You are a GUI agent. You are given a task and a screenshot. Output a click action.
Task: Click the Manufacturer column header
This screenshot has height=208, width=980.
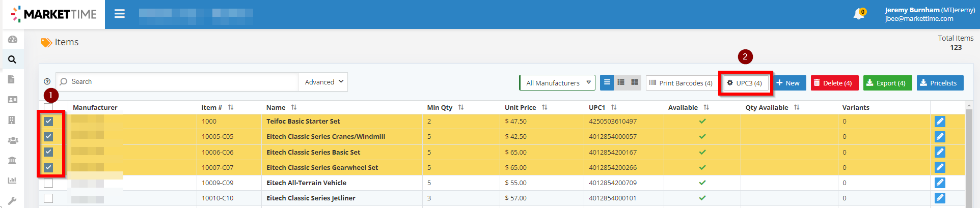[x=95, y=107]
